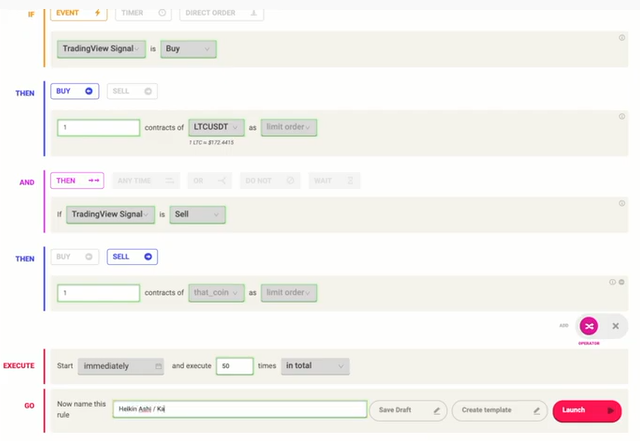
Task: Open the that_coin dropdown
Action: point(216,293)
